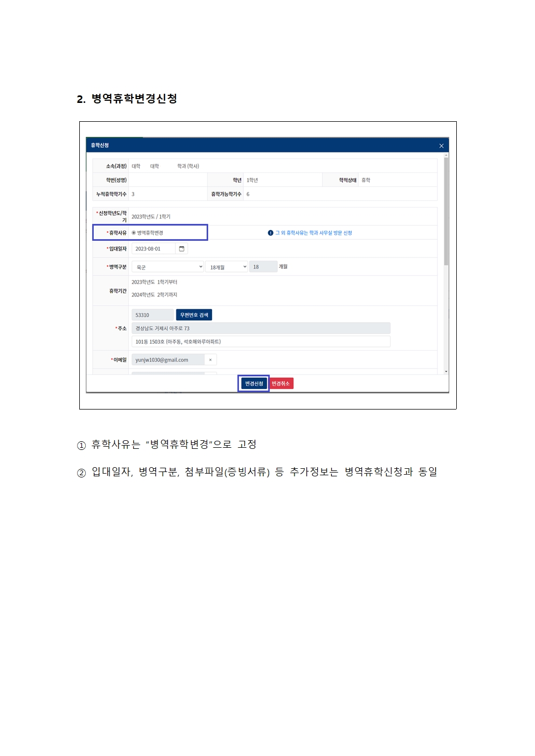Screen dimensions: 535x756
Task: Click the 우편번호 검색 button
Action: point(194,315)
